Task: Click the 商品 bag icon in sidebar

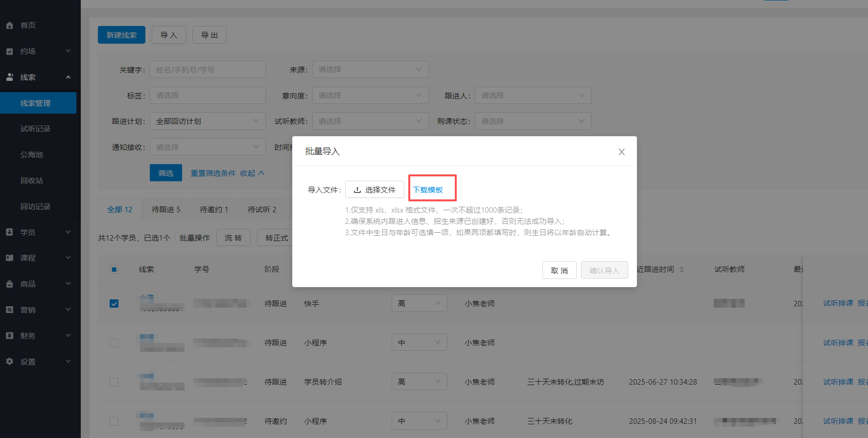Action: coord(9,284)
